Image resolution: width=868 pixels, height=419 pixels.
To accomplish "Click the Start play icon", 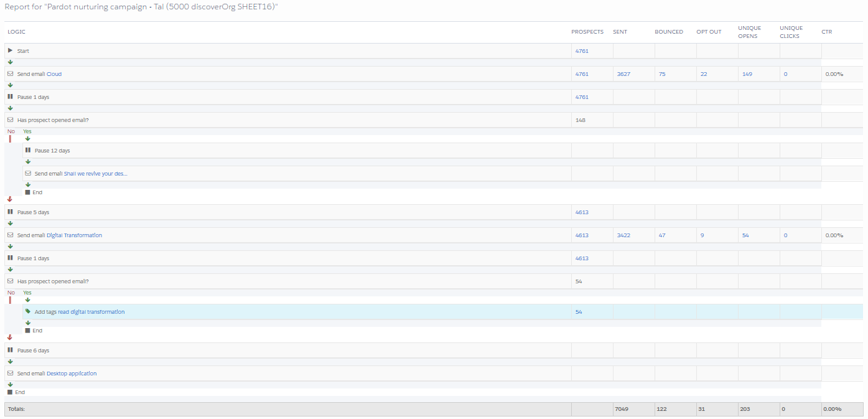I will 10,50.
